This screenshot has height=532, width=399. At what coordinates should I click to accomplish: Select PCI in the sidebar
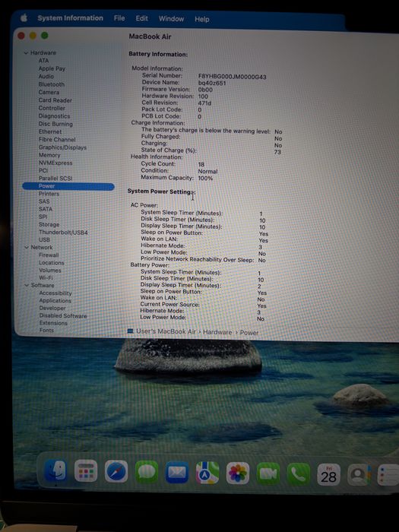tap(43, 170)
